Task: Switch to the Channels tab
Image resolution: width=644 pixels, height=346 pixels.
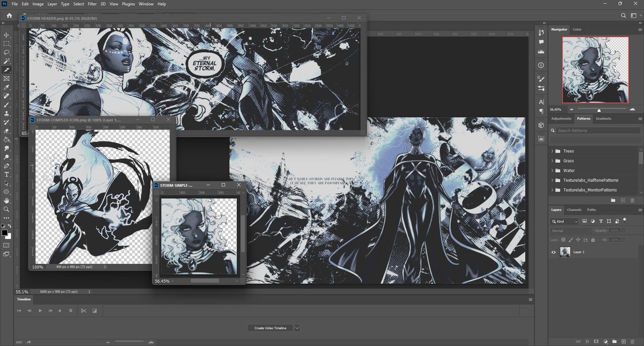Action: pyautogui.click(x=574, y=210)
